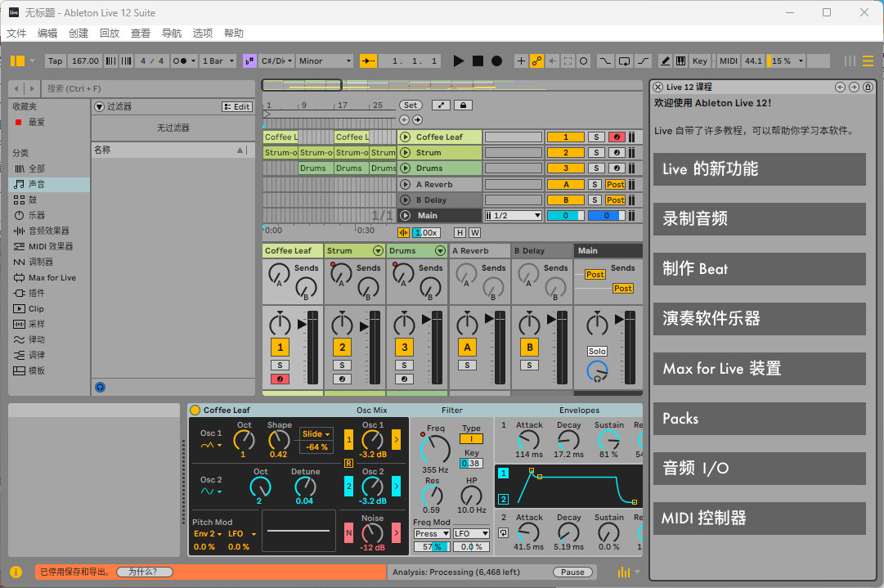
Task: Toggle the Draw Mode pencil icon
Action: pos(666,61)
